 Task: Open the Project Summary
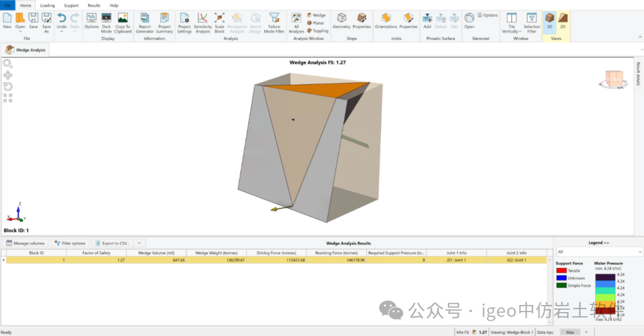click(165, 23)
